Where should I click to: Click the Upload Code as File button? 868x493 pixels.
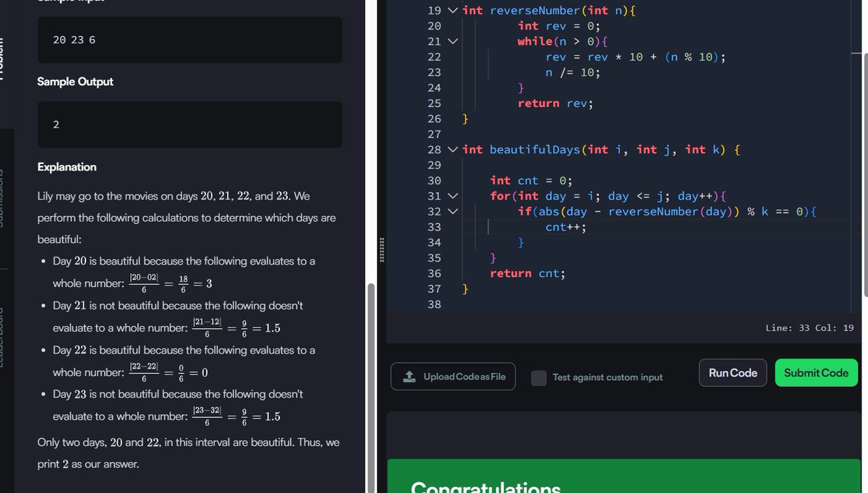click(x=454, y=377)
